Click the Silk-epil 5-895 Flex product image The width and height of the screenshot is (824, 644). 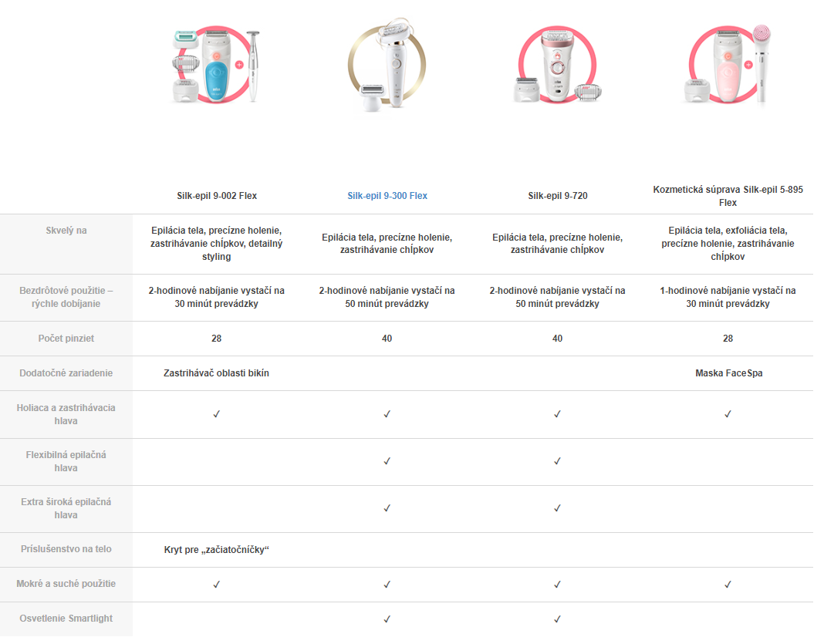coord(728,68)
